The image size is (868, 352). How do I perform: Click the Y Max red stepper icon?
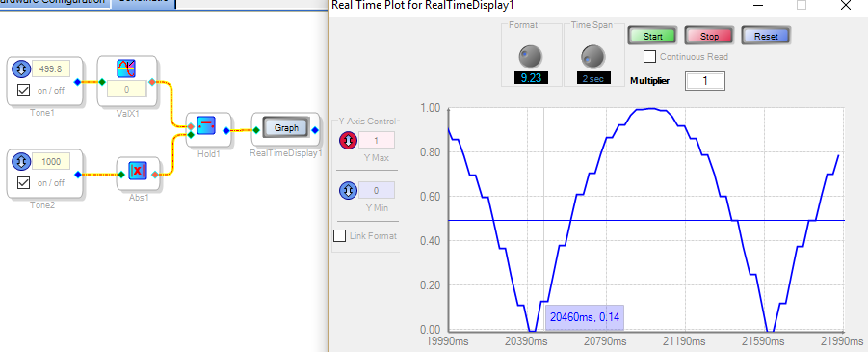click(348, 141)
